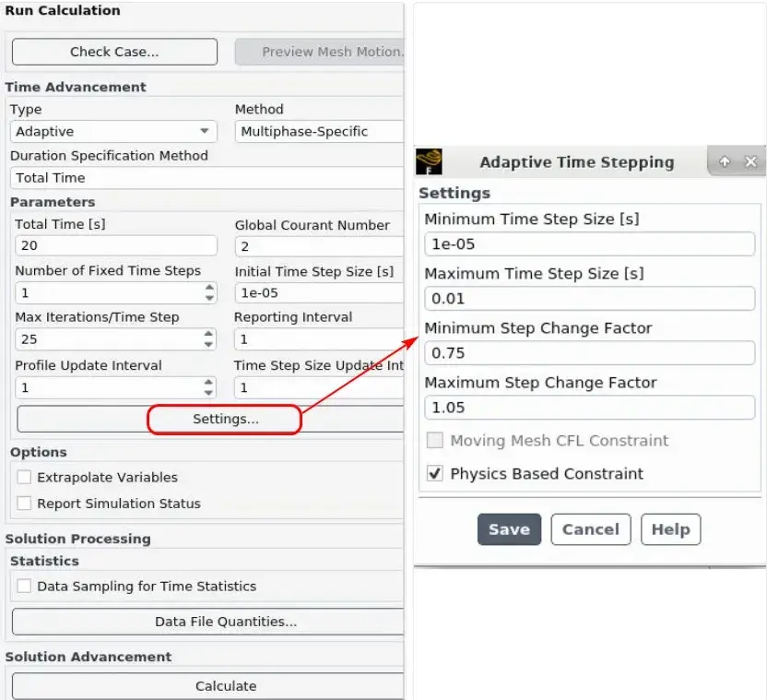The height and width of the screenshot is (700, 767).
Task: Click the Settings... button
Action: 225,419
